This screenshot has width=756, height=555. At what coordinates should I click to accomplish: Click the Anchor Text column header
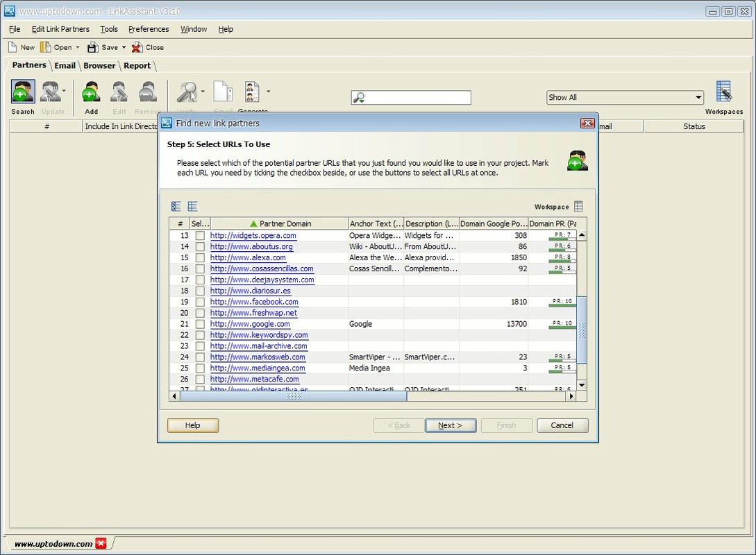point(376,223)
